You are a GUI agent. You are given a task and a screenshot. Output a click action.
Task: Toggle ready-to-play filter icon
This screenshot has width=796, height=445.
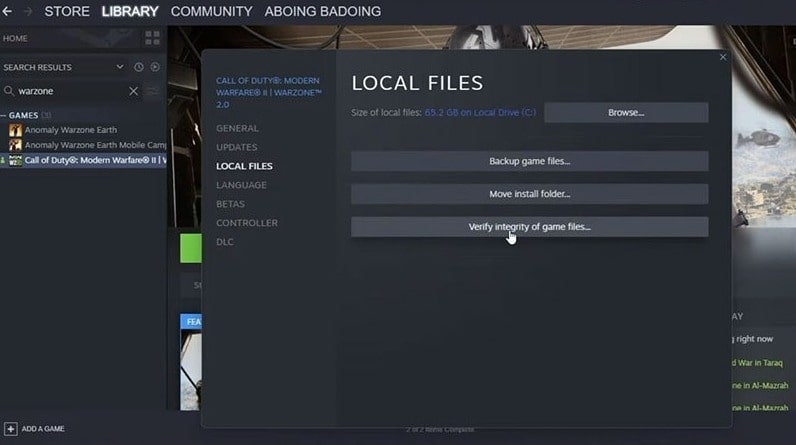pyautogui.click(x=155, y=67)
